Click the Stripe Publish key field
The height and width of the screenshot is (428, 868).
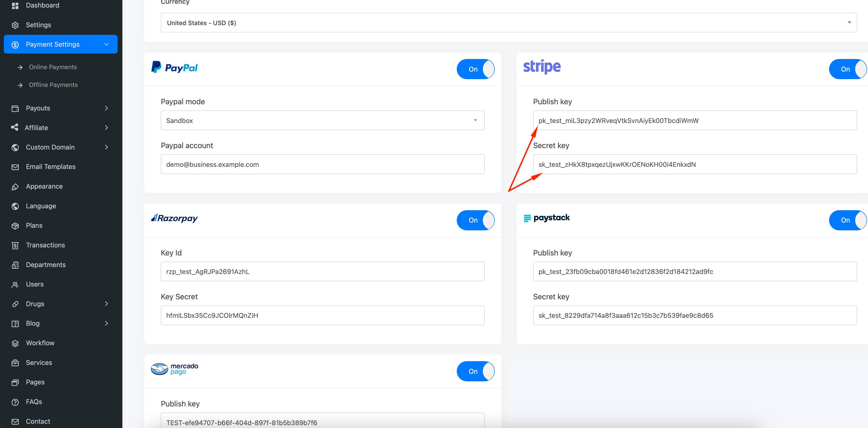pos(695,120)
